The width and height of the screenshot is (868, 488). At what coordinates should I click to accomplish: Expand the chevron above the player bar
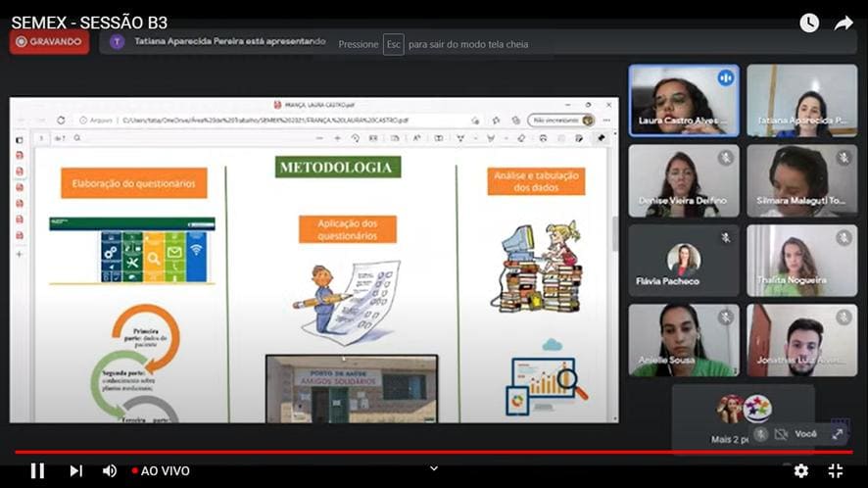coord(434,468)
